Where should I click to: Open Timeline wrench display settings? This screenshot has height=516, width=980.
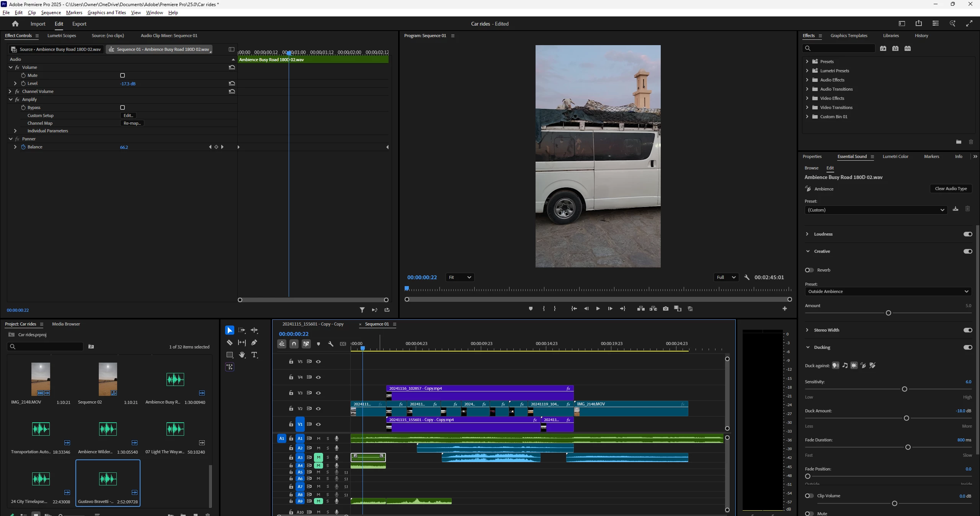tap(331, 344)
